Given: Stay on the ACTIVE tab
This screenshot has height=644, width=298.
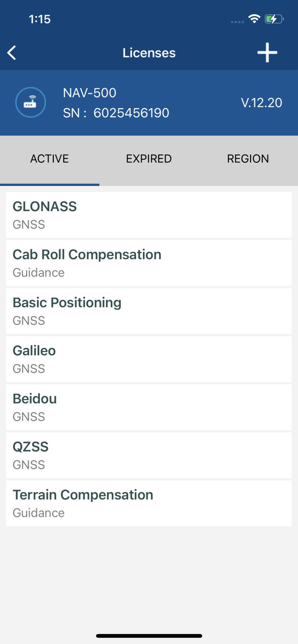Looking at the screenshot, I should coord(49,158).
